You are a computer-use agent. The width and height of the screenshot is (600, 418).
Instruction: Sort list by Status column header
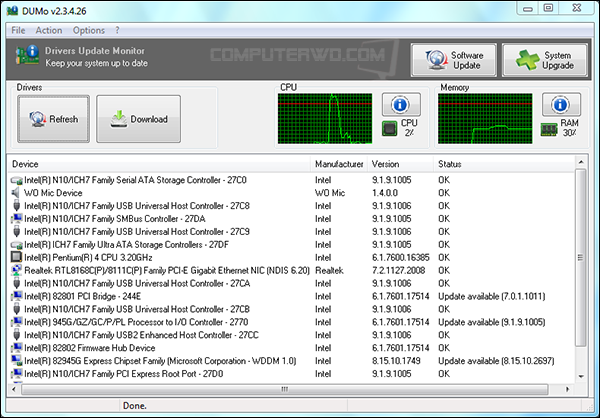[500, 163]
